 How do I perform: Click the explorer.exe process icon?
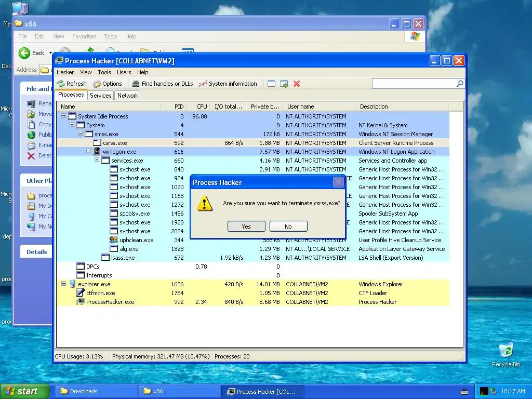click(72, 284)
